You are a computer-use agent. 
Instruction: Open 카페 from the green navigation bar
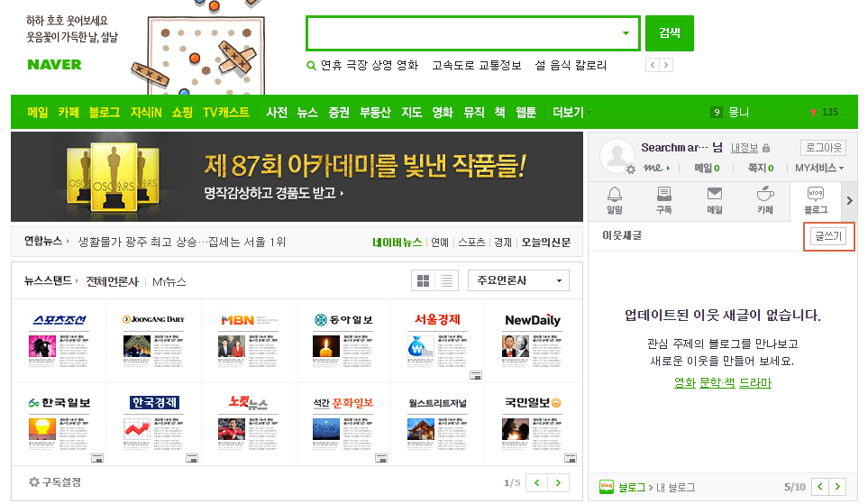coord(69,113)
